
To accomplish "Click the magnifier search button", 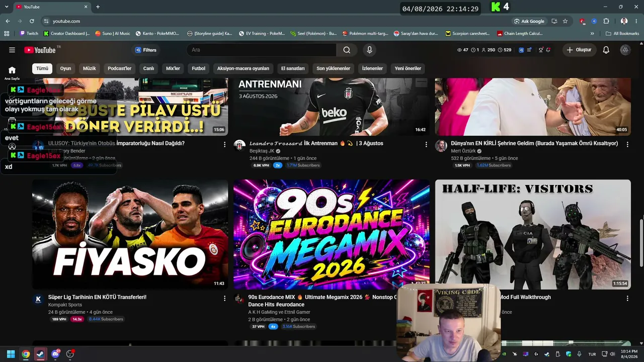I will pyautogui.click(x=347, y=50).
